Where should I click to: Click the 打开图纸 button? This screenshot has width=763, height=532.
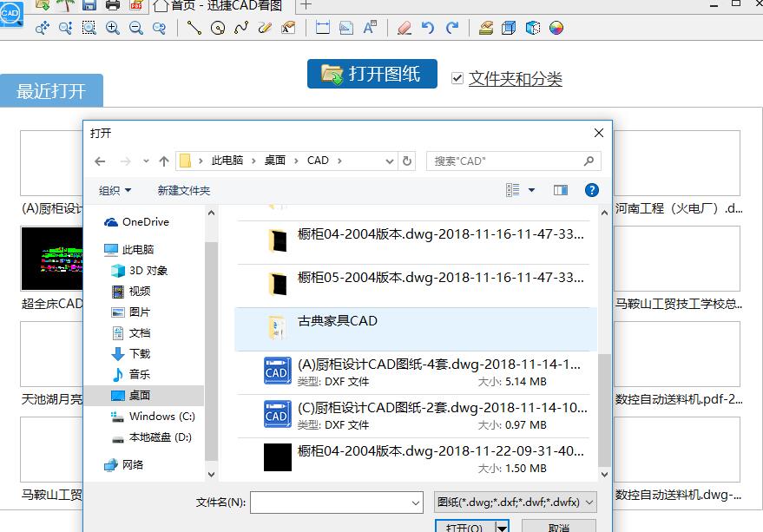tap(372, 74)
